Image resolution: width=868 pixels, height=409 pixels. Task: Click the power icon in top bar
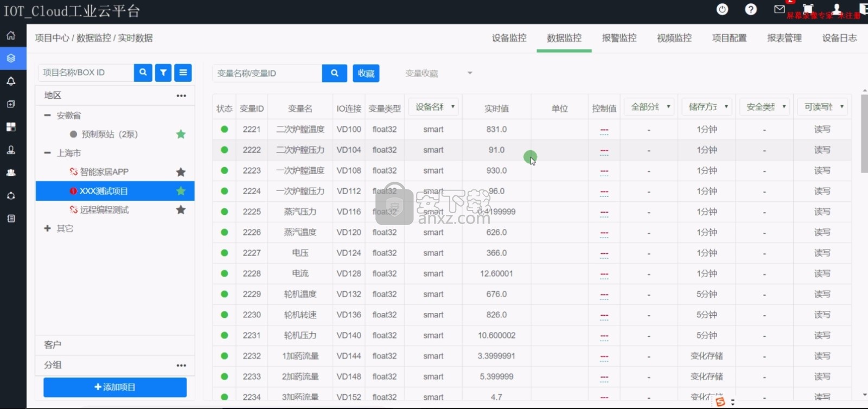pyautogui.click(x=722, y=9)
